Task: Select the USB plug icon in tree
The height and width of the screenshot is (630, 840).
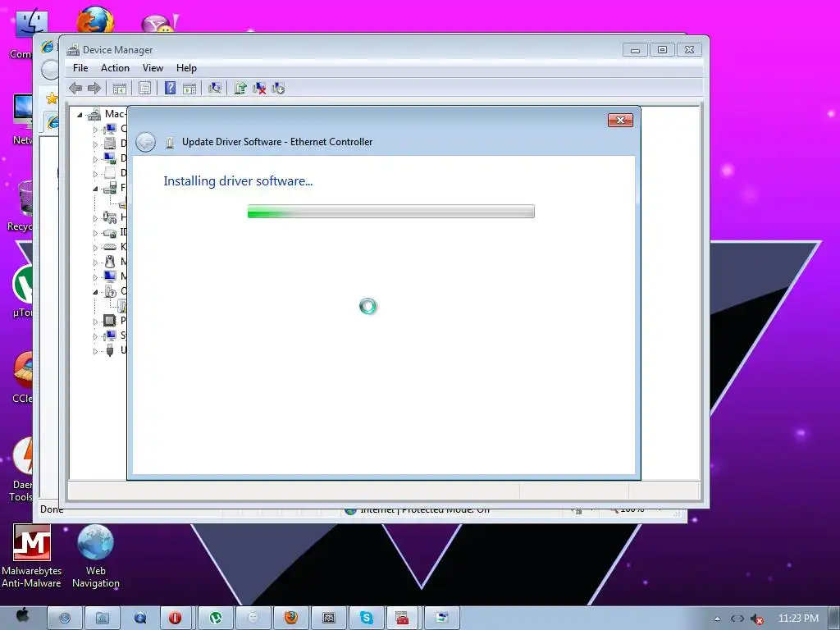Action: 110,350
